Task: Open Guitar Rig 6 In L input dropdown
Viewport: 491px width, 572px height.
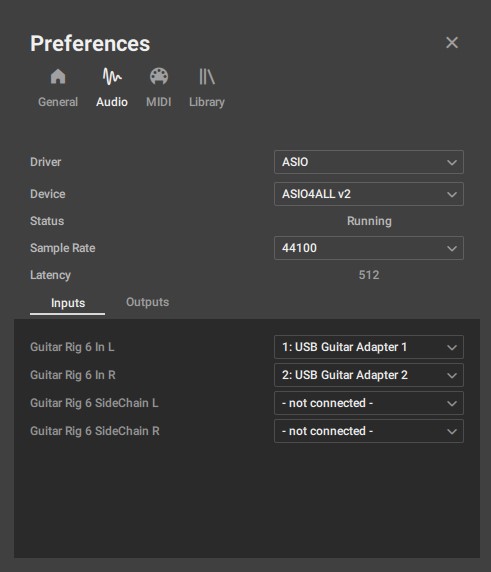Action: 369,347
